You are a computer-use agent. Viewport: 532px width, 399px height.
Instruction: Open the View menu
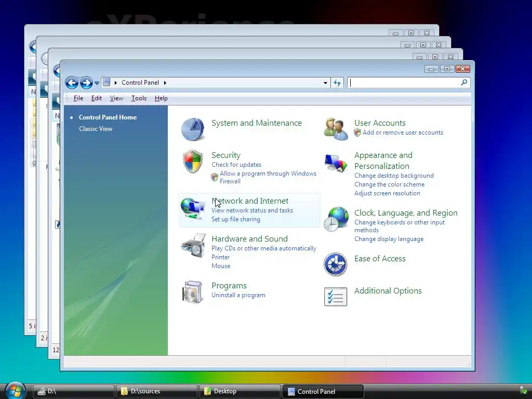[x=116, y=98]
